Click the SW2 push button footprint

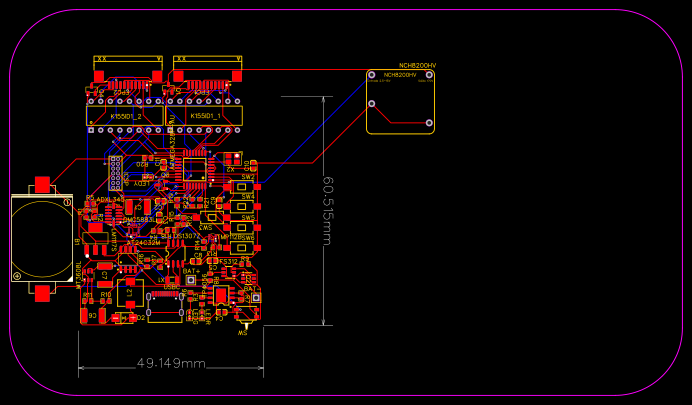tap(242, 187)
